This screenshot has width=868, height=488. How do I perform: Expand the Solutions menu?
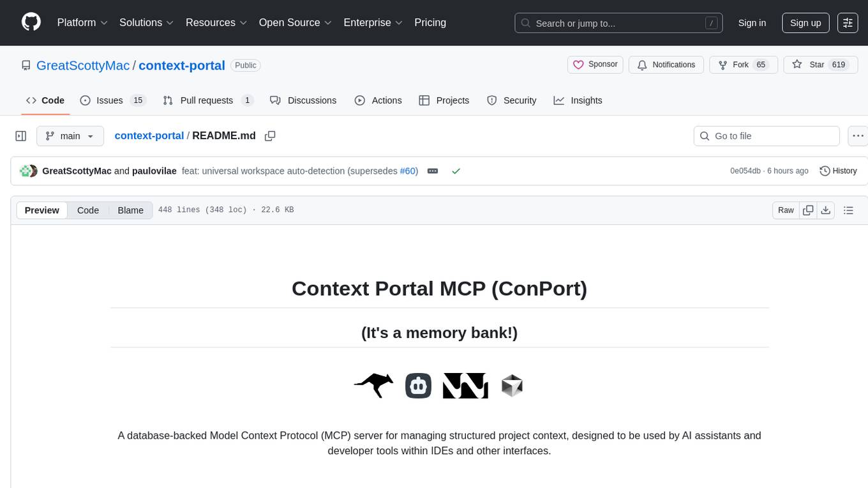(x=147, y=22)
